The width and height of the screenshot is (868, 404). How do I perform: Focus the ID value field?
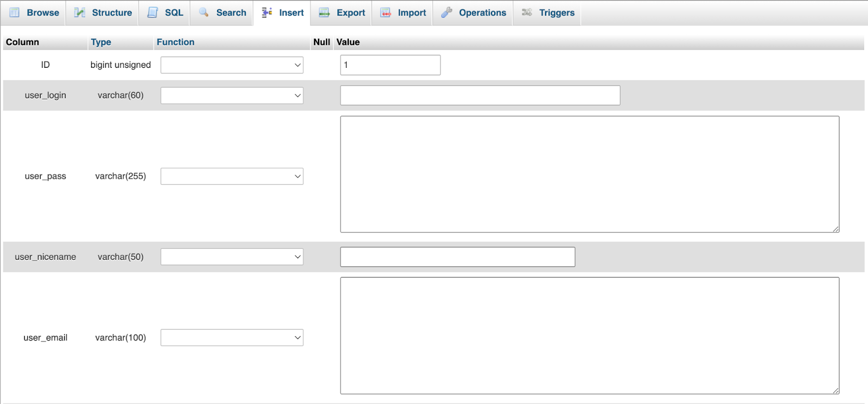[x=390, y=65]
